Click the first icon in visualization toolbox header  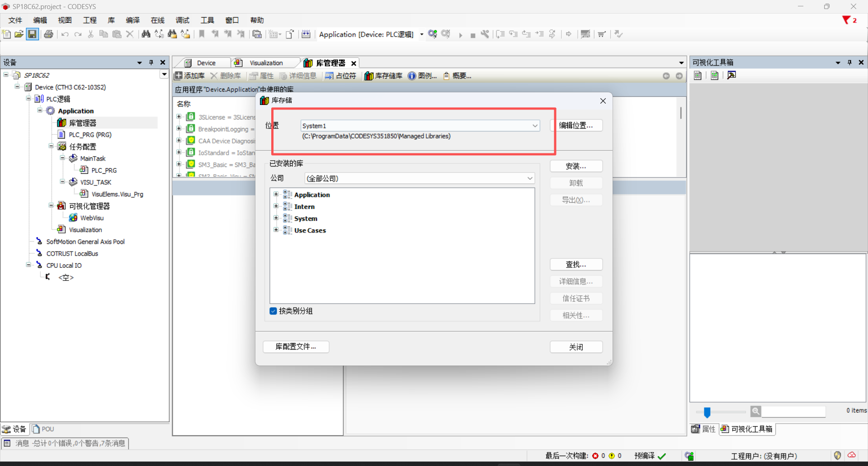click(x=698, y=75)
